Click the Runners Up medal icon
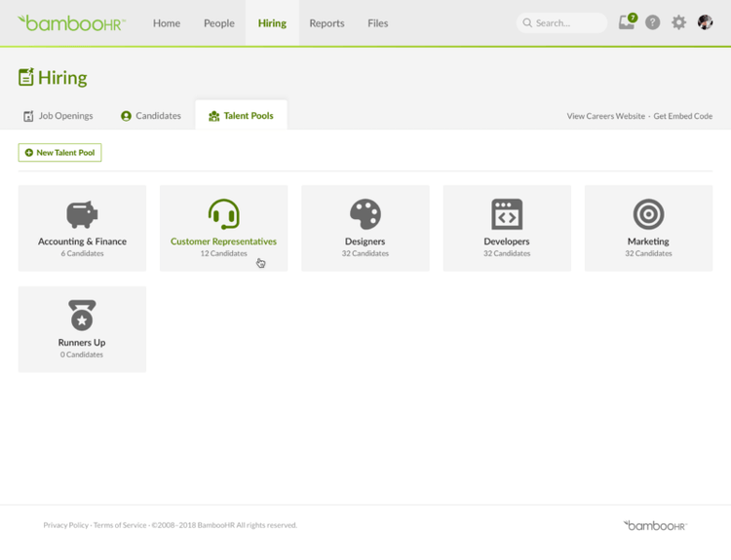 point(82,316)
